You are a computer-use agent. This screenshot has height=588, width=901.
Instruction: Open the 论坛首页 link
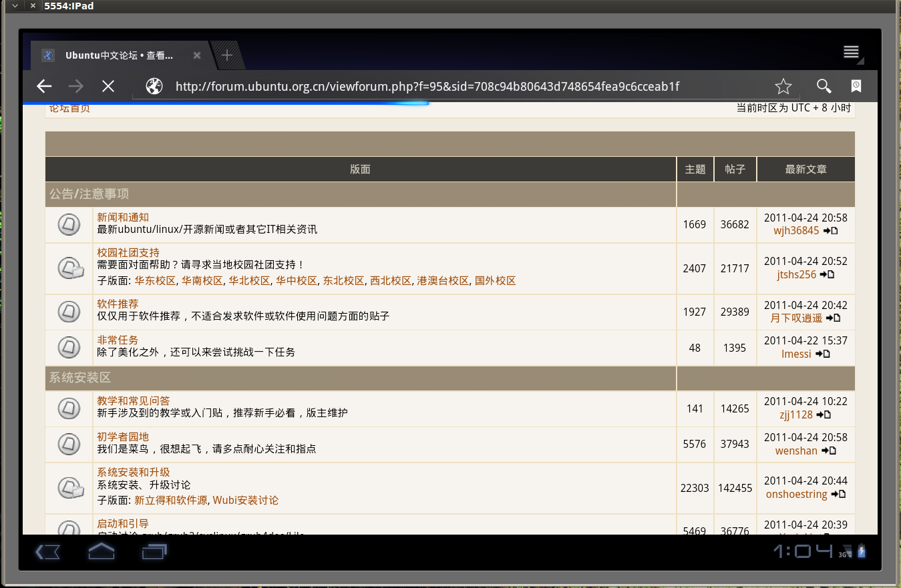pyautogui.click(x=69, y=107)
